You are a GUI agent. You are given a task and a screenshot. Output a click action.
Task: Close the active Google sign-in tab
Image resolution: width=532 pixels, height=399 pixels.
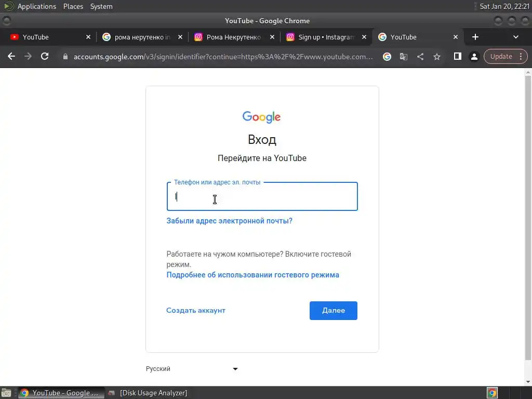click(456, 37)
